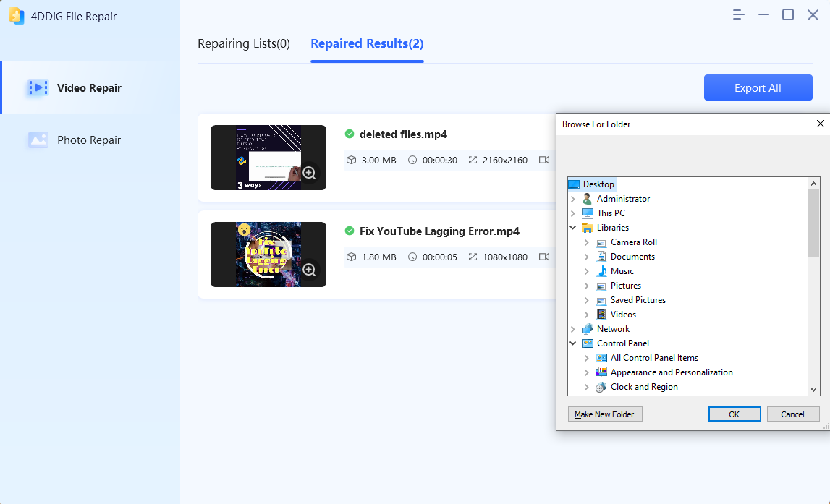Click the size cube icon beside 3.00 MB

(351, 160)
